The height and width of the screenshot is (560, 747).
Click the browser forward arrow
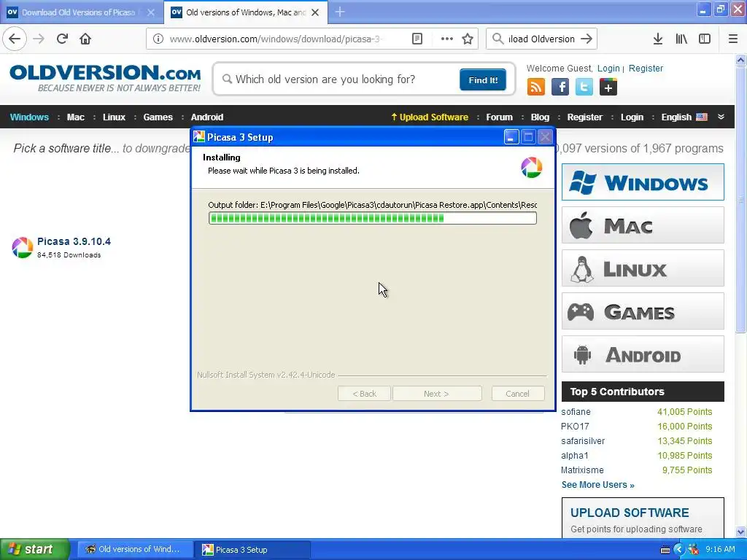click(39, 39)
